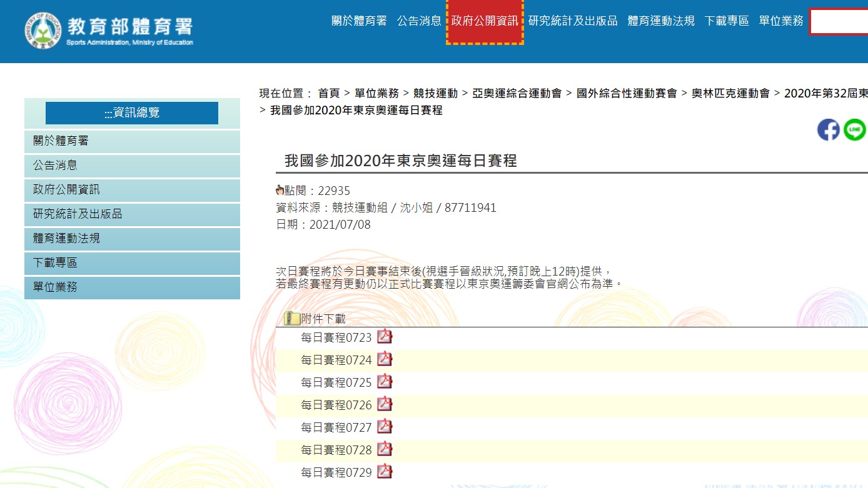This screenshot has width=868, height=488.
Task: Click the notice line beginning 若最終賽程有更動
Action: (x=450, y=284)
